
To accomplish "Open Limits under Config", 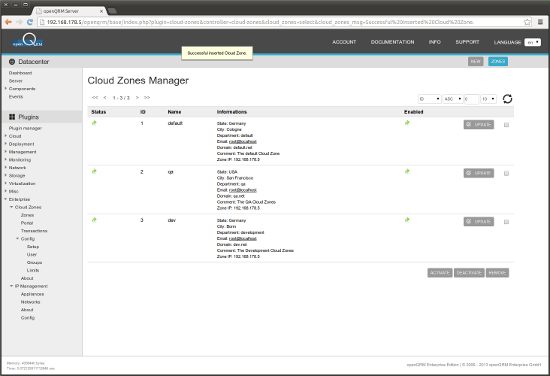I will (x=33, y=270).
